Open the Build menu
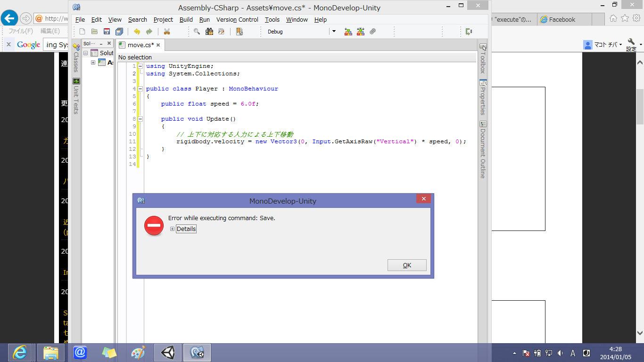 click(x=186, y=19)
